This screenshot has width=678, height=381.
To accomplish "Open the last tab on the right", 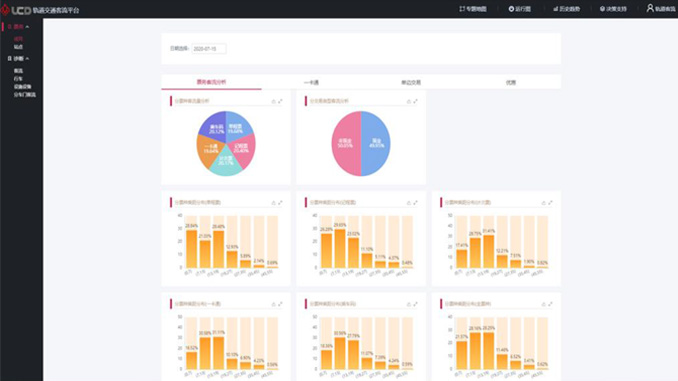I will click(511, 82).
